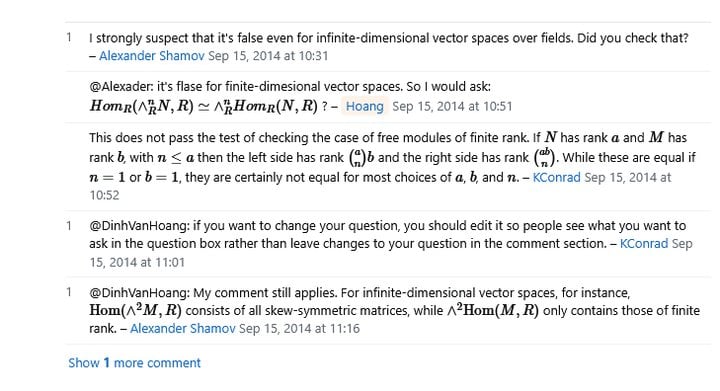Click the vote count beside the '@DinhVanHoang: if you want' comment
This screenshot has width=720, height=391.
(x=69, y=225)
